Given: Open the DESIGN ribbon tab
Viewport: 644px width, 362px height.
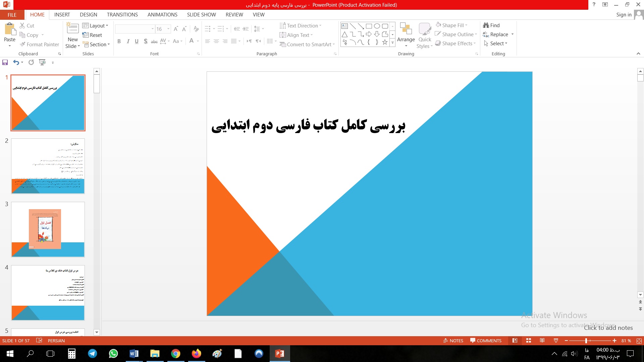Looking at the screenshot, I should coord(88,15).
